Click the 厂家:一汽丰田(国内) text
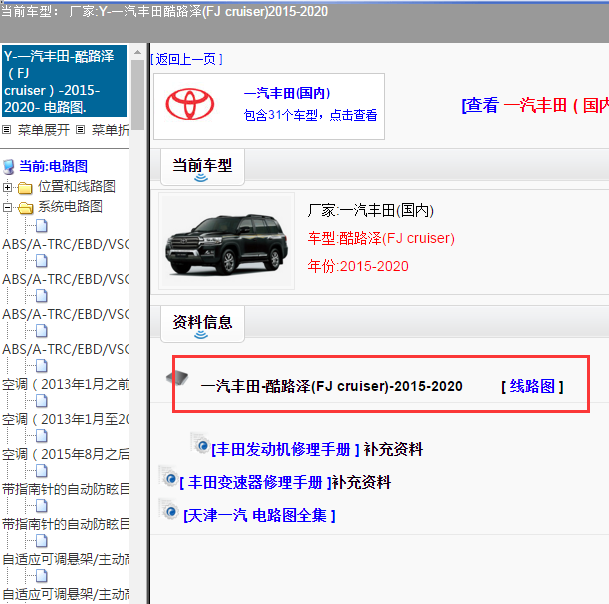Screen dimensions: 609x604 371,210
